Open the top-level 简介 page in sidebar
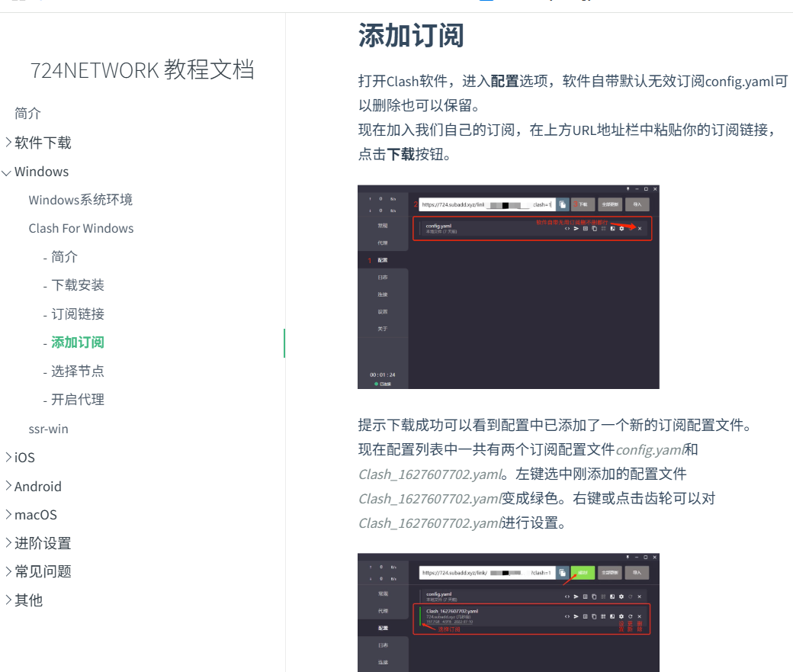This screenshot has width=793, height=672. click(28, 114)
